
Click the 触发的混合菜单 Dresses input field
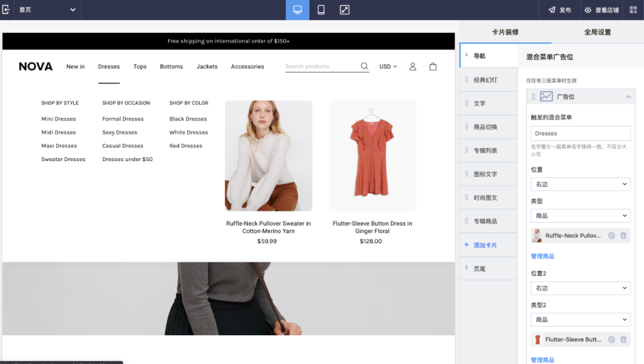pyautogui.click(x=581, y=134)
